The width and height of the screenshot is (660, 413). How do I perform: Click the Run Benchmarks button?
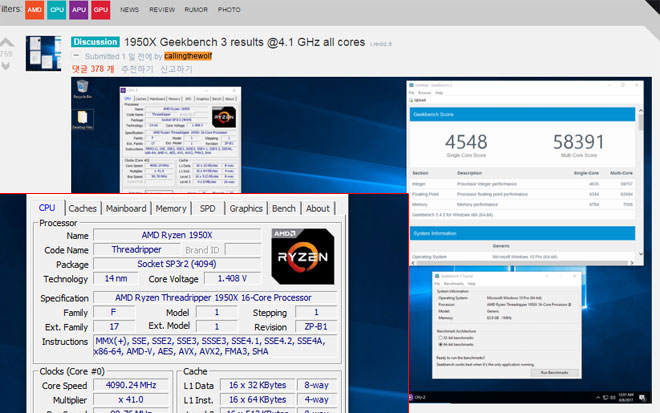coord(554,373)
